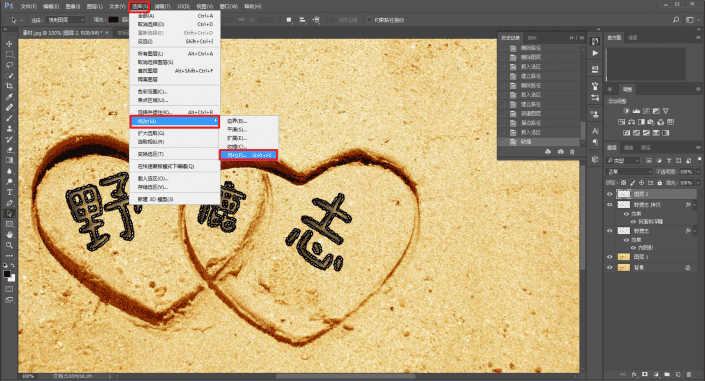Select the Dodge tool
Image resolution: width=705 pixels, height=381 pixels.
(9, 182)
